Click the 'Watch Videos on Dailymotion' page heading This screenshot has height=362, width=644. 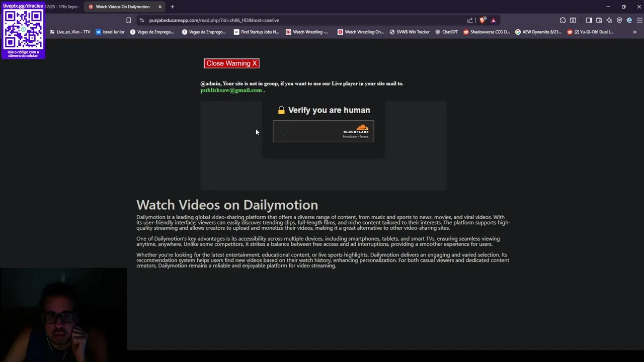click(x=227, y=205)
